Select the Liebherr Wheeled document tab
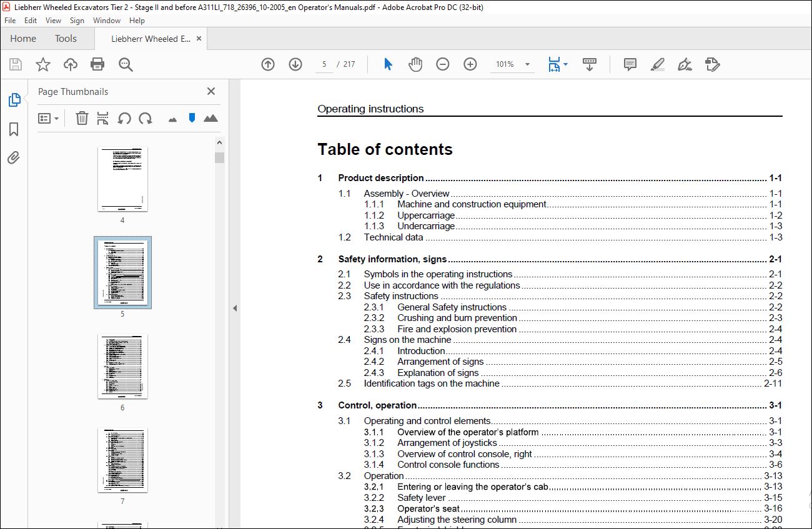Image resolution: width=812 pixels, height=529 pixels. tap(151, 39)
